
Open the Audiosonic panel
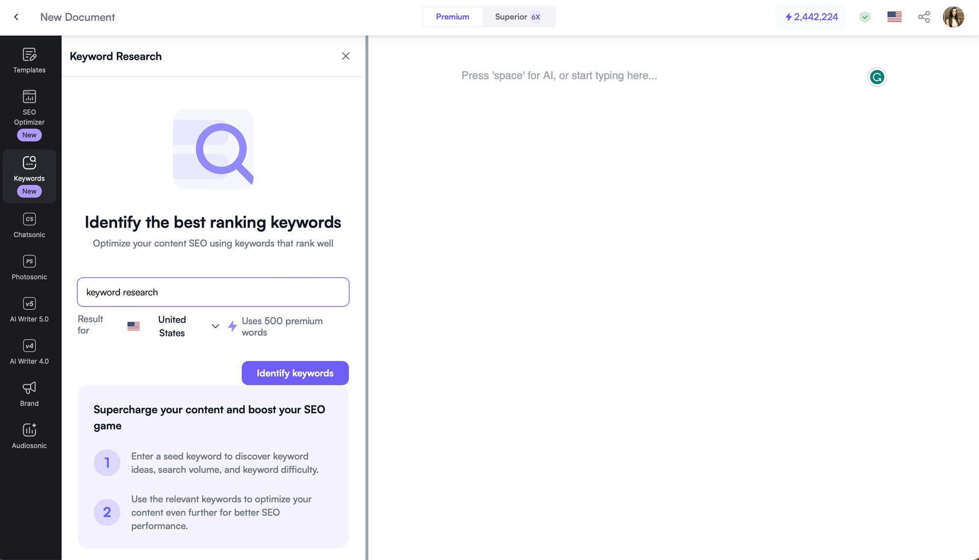click(29, 435)
